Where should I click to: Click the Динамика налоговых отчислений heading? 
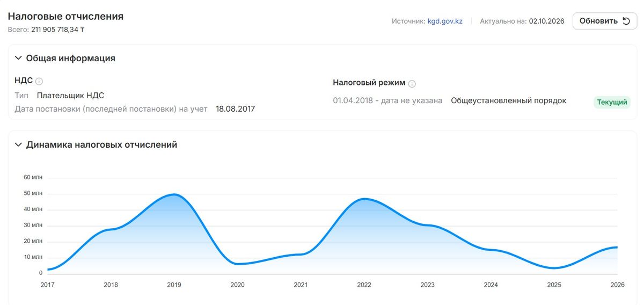102,144
